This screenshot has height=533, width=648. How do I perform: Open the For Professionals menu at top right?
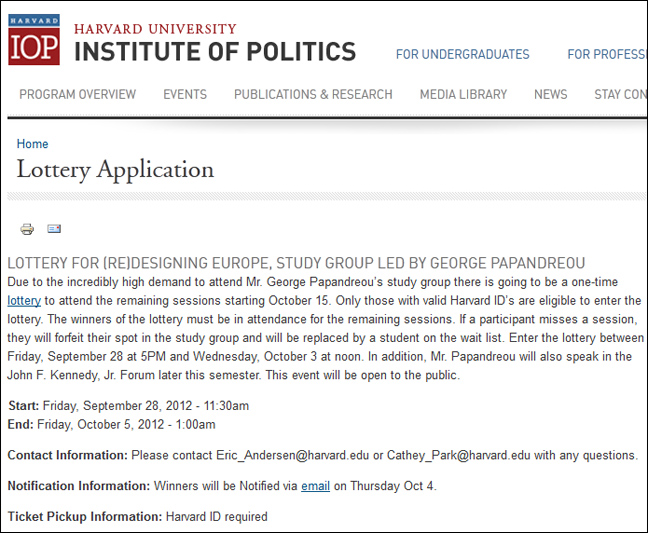click(606, 55)
